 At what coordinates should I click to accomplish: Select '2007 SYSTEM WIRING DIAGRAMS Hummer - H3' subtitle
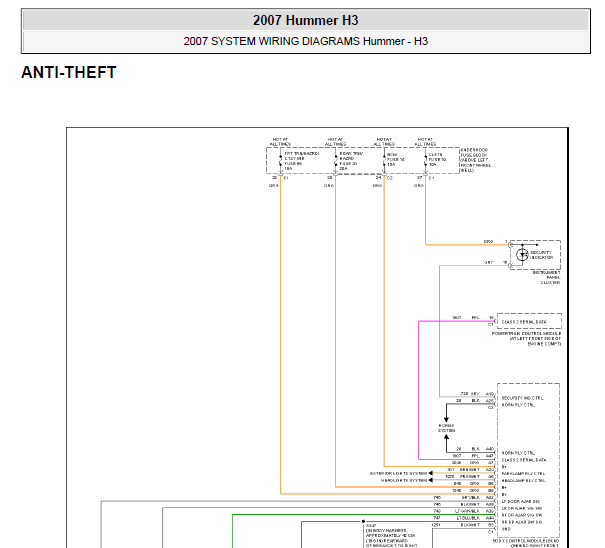point(306,41)
